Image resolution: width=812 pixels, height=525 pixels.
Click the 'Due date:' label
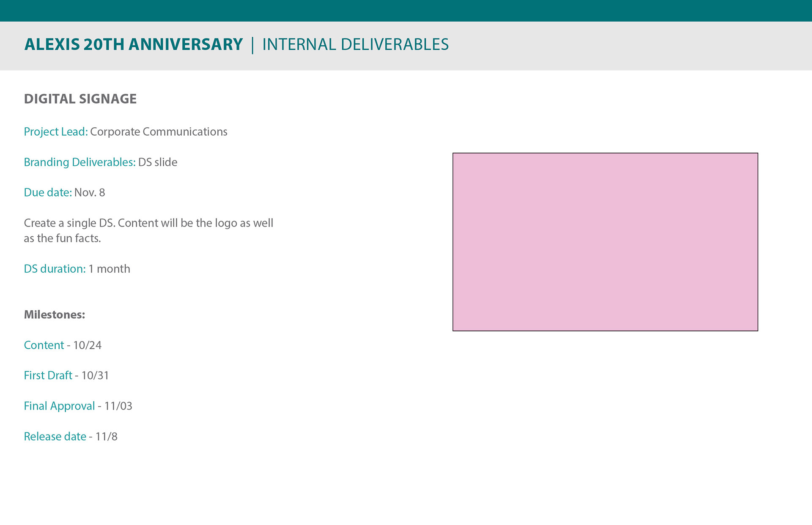click(x=48, y=193)
